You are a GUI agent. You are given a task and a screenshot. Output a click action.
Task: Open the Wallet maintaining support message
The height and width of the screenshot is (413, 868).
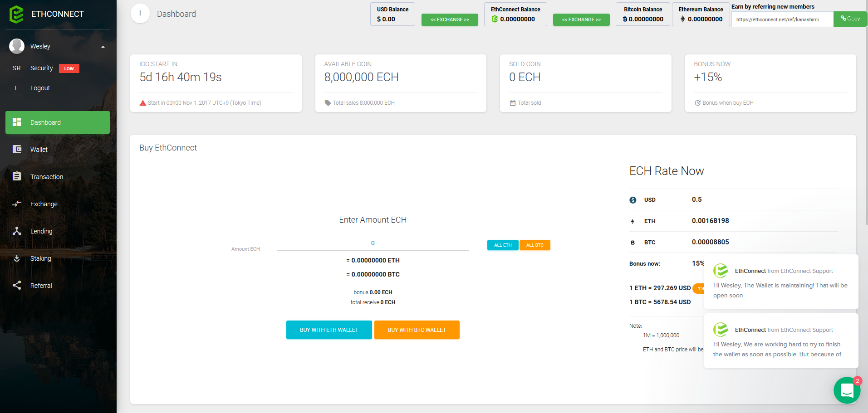[x=781, y=282]
